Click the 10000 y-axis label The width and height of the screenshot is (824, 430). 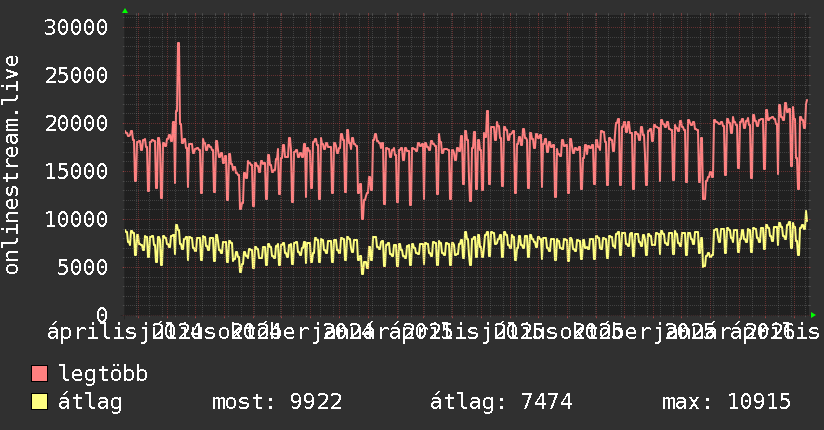click(x=76, y=219)
